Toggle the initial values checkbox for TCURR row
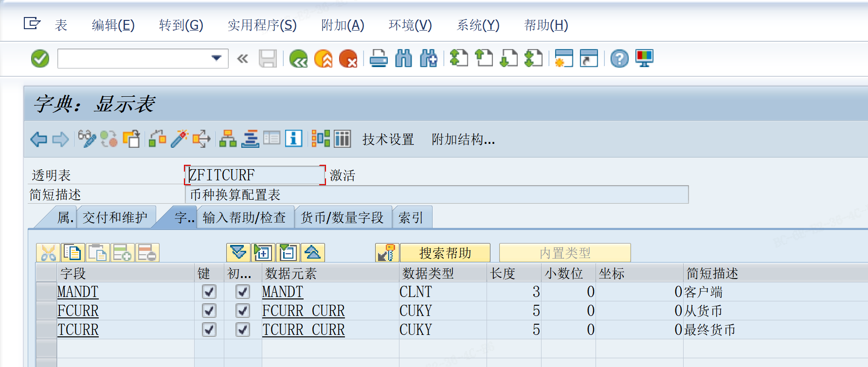This screenshot has height=367, width=868. click(x=243, y=330)
